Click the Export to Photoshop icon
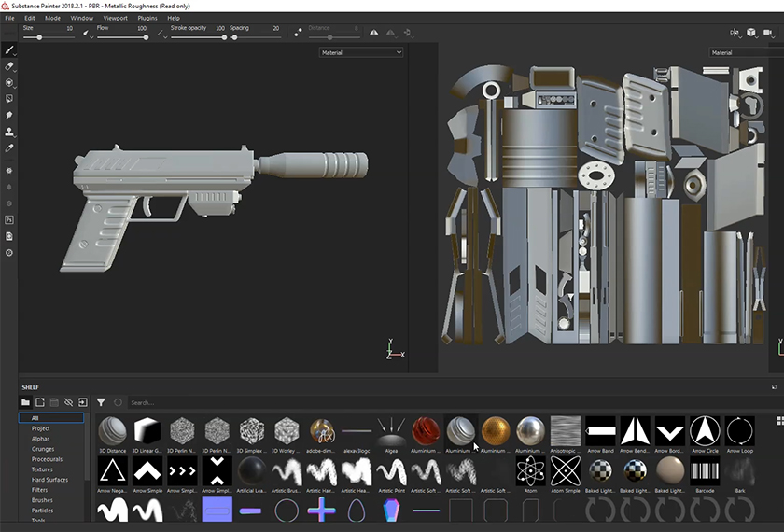 pyautogui.click(x=8, y=219)
